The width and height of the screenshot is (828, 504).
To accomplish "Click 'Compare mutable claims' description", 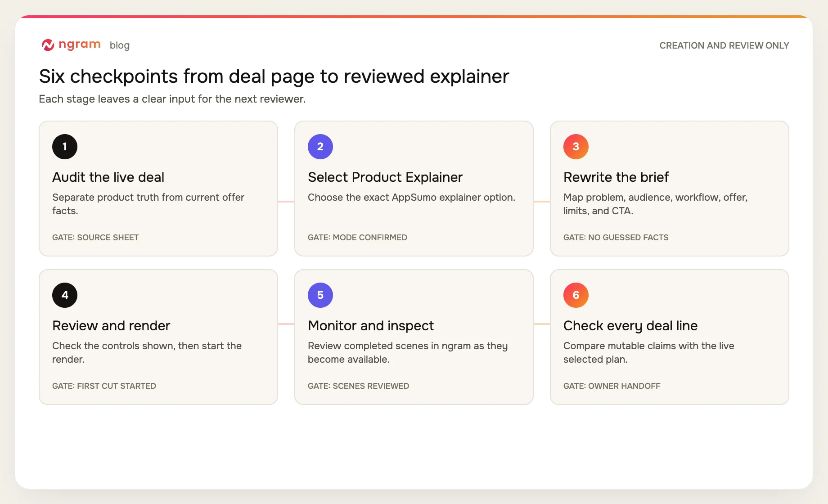I will point(649,352).
